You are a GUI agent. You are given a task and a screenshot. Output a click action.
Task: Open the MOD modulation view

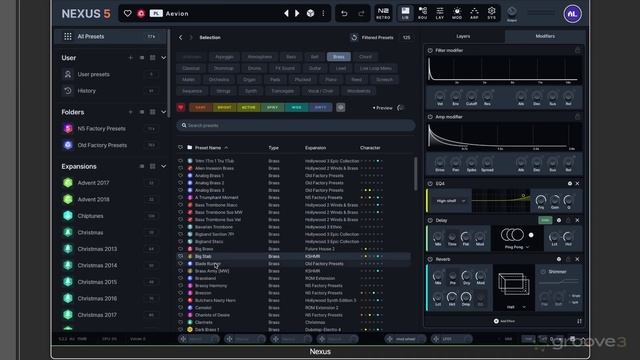pos(457,13)
